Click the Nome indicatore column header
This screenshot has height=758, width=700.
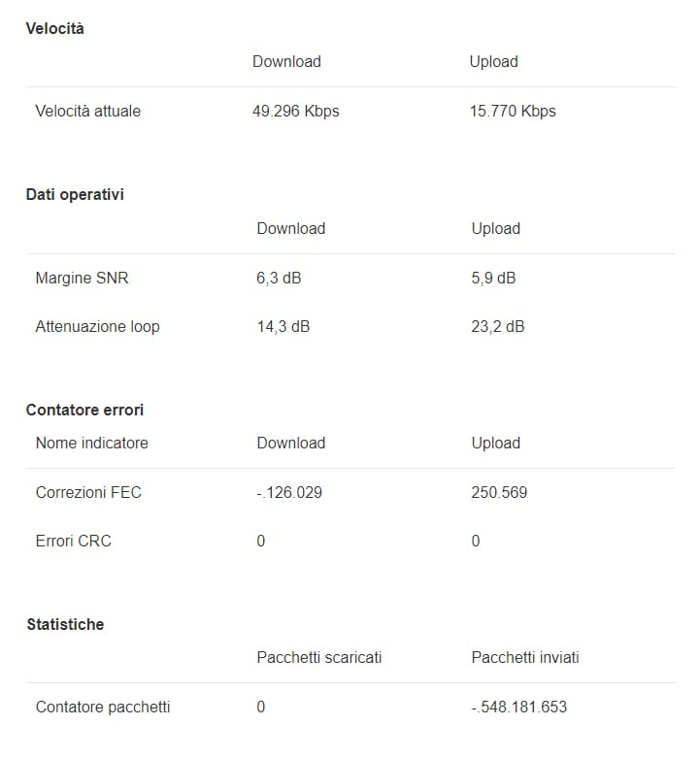(x=91, y=443)
